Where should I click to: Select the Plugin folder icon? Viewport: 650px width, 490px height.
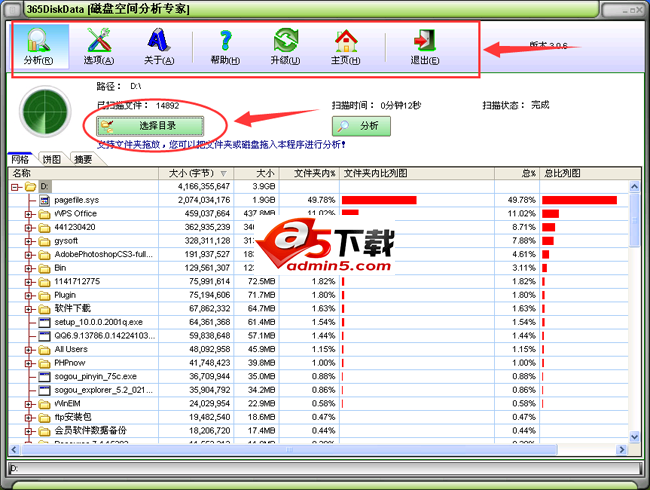(44, 296)
